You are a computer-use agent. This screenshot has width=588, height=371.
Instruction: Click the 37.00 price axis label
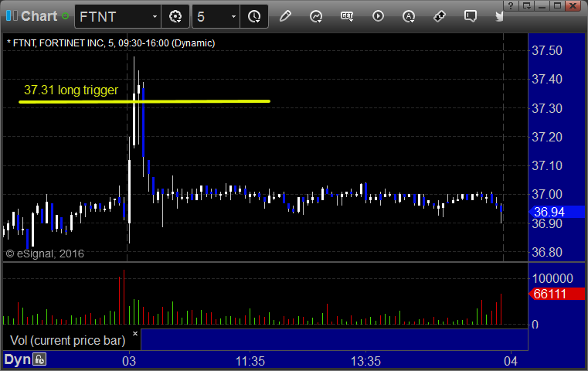click(x=547, y=194)
